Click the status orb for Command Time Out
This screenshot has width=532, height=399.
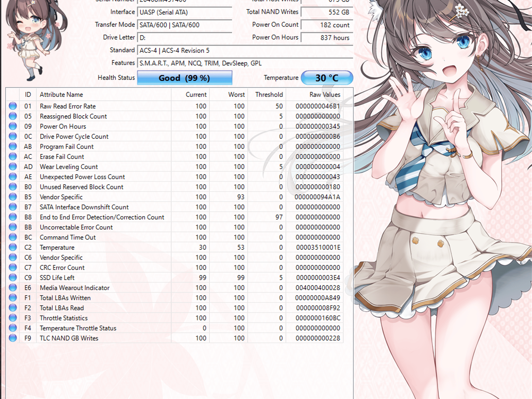13,237
